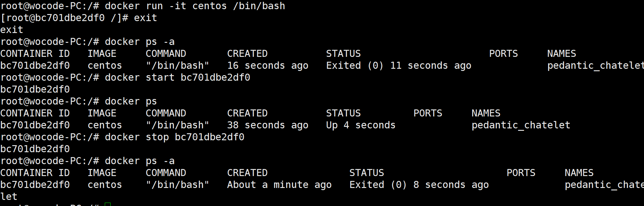Click the 'docker stop bc701dbe2df0' command text
The height and width of the screenshot is (206, 644).
(175, 137)
